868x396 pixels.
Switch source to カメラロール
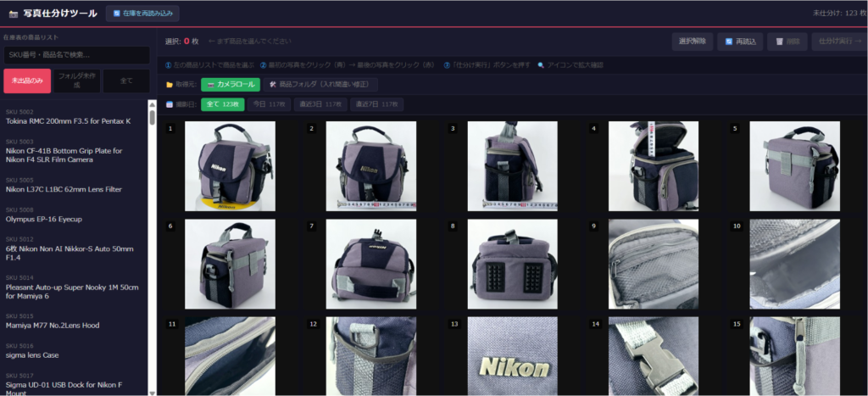tap(231, 85)
